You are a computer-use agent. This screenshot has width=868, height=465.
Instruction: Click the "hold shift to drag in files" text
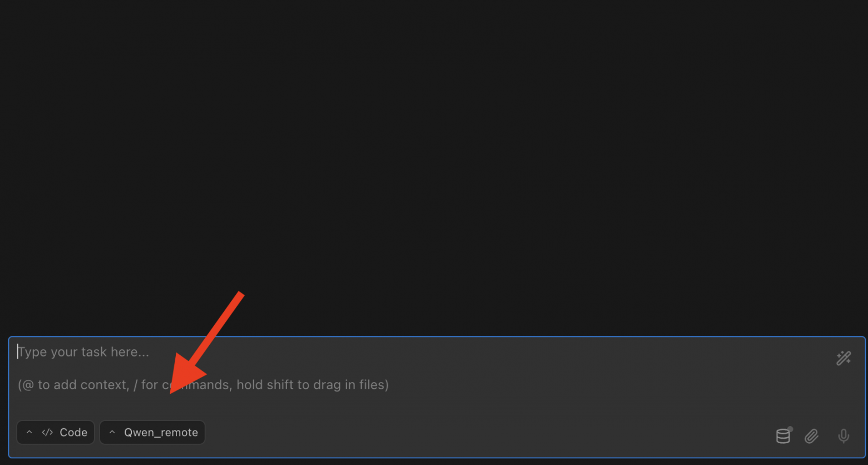click(312, 385)
